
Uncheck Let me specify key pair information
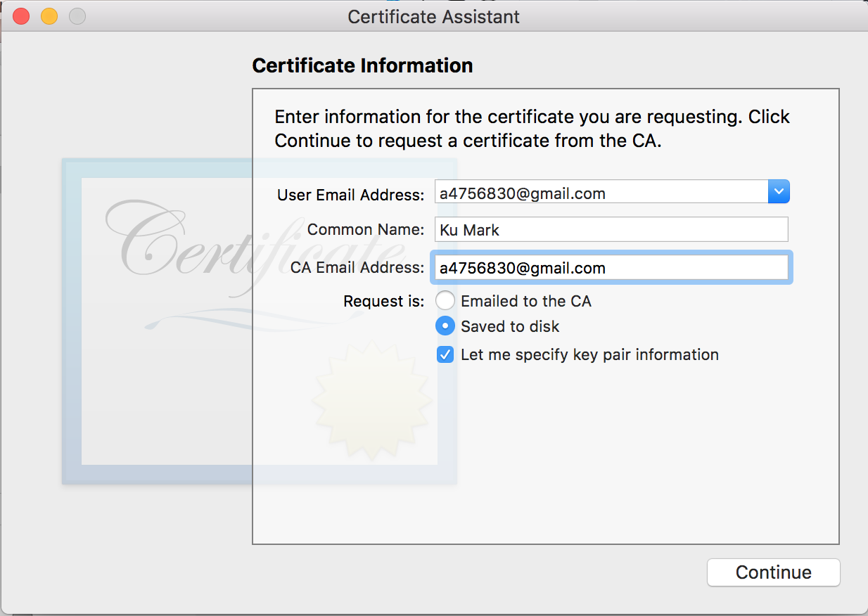coord(445,354)
